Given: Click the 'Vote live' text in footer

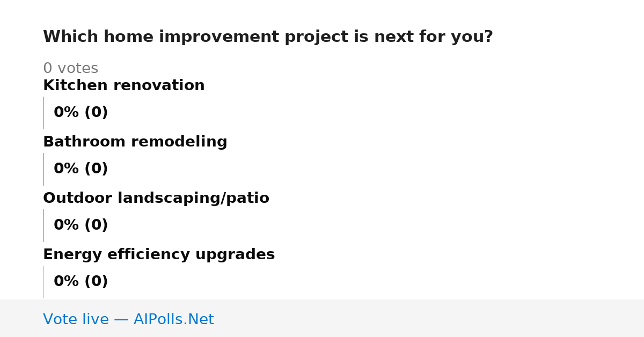Looking at the screenshot, I should [76, 319].
